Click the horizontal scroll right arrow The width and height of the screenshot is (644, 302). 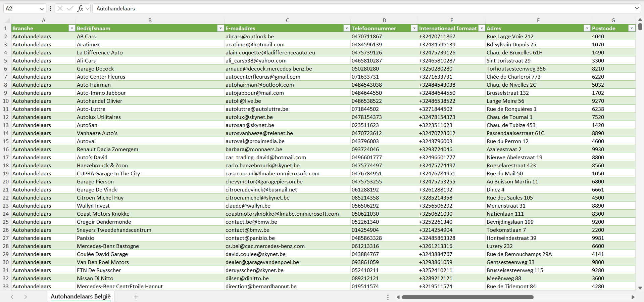(x=633, y=297)
